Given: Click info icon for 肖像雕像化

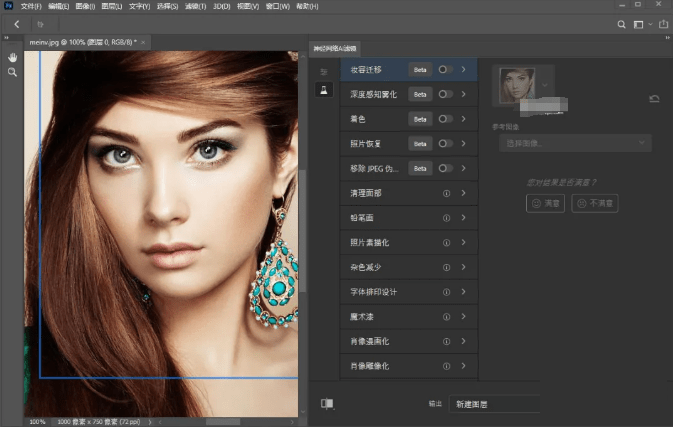Looking at the screenshot, I should pos(446,366).
